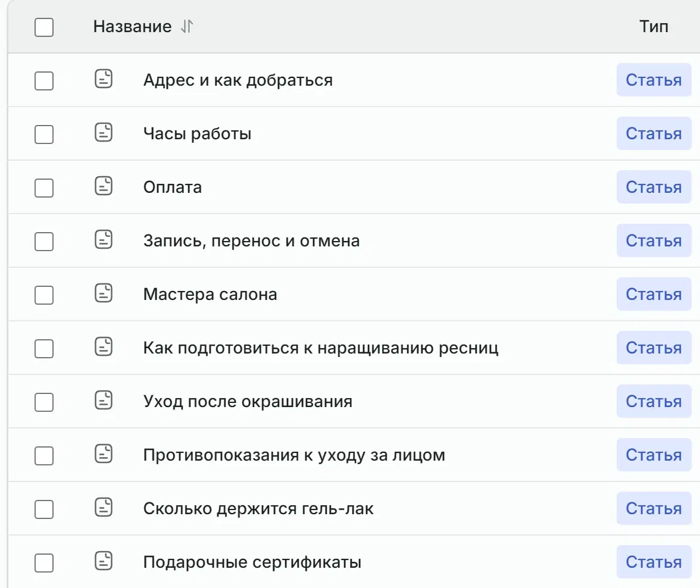Image resolution: width=700 pixels, height=588 pixels.
Task: Click Статья badge for Как подготовиться к наращиванию ресниц
Action: pyautogui.click(x=654, y=348)
